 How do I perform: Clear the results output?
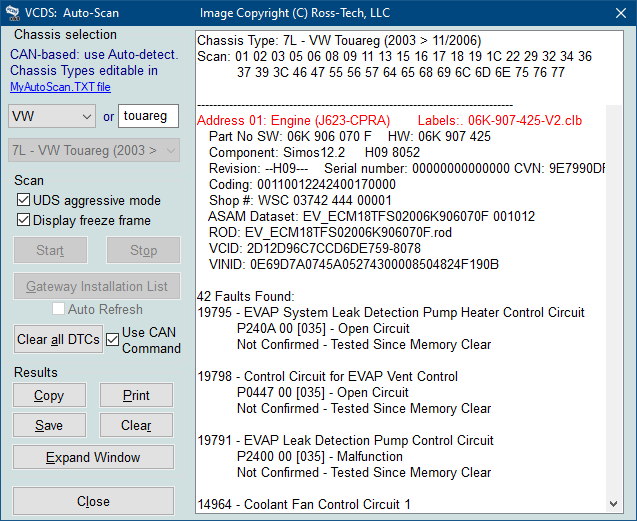pyautogui.click(x=136, y=425)
